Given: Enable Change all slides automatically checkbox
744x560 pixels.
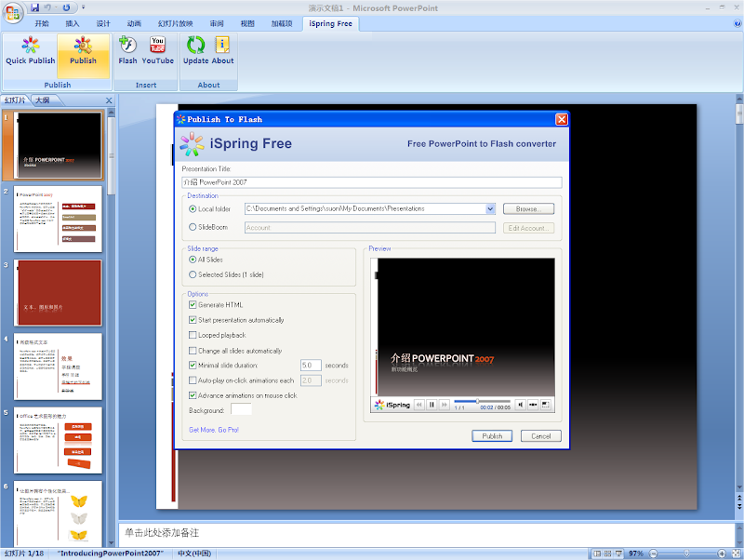Looking at the screenshot, I should coord(193,351).
